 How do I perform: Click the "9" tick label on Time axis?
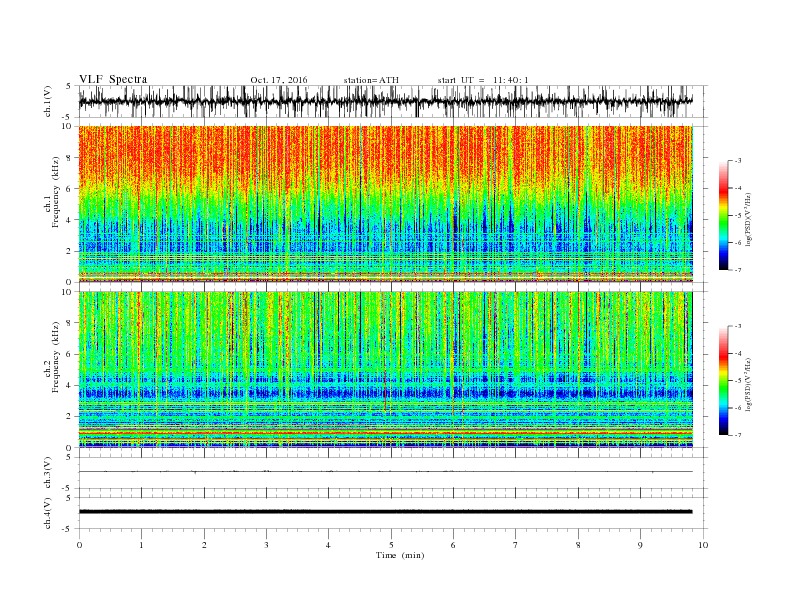click(x=640, y=545)
